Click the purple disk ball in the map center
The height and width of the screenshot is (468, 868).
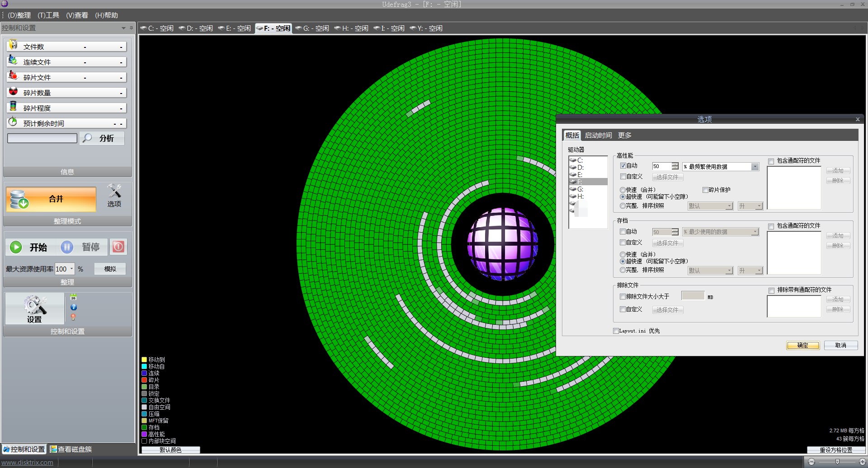click(x=502, y=244)
